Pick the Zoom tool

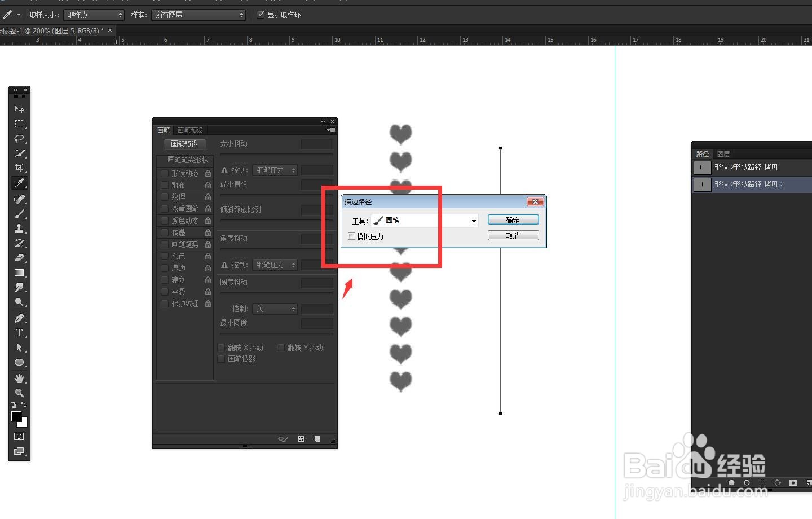[20, 393]
